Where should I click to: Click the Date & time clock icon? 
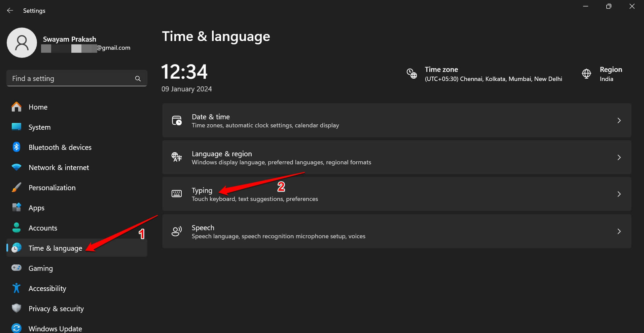[x=176, y=120]
